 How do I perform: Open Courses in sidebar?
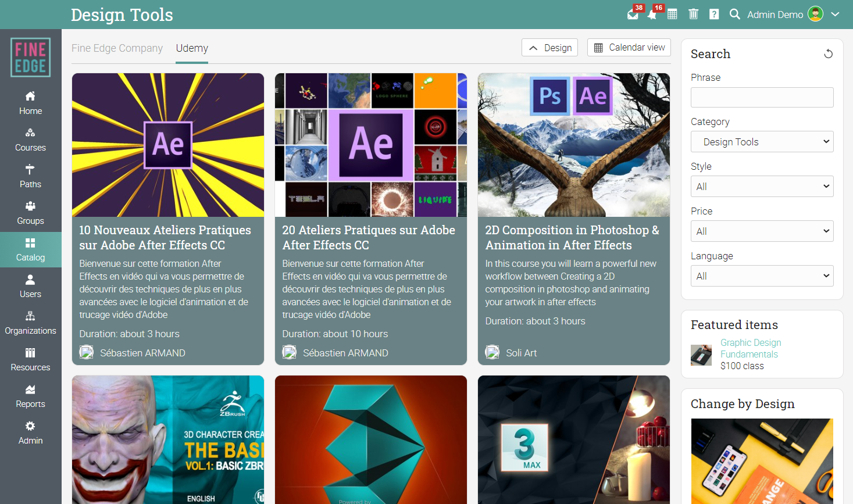tap(31, 140)
